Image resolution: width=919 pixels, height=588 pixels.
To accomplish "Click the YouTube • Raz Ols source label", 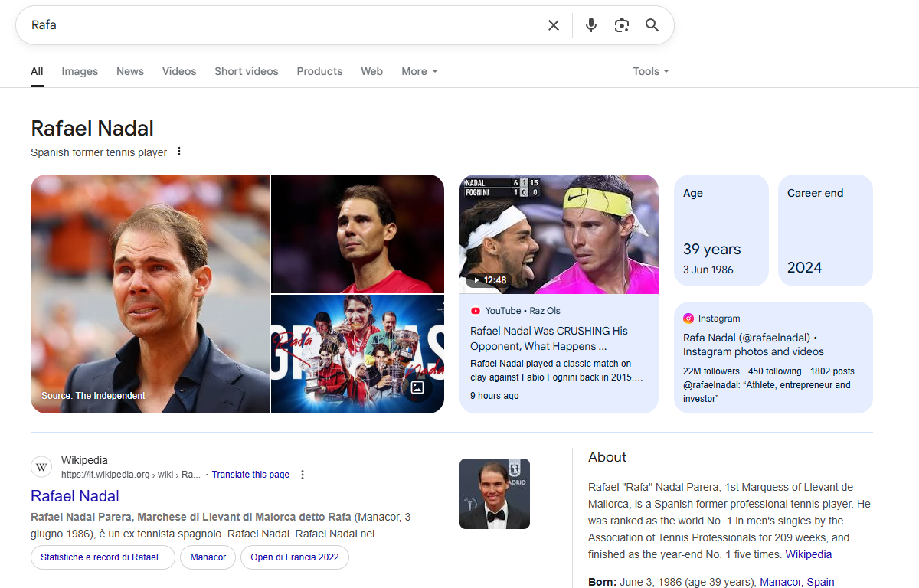I will click(x=523, y=311).
